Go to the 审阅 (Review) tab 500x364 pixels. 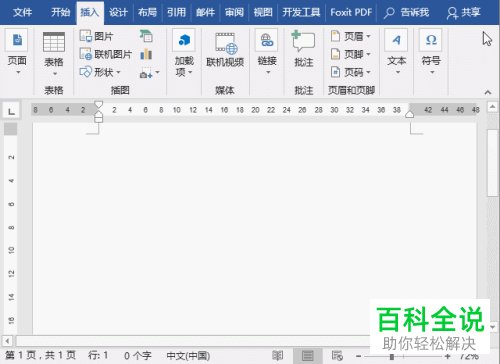click(234, 13)
